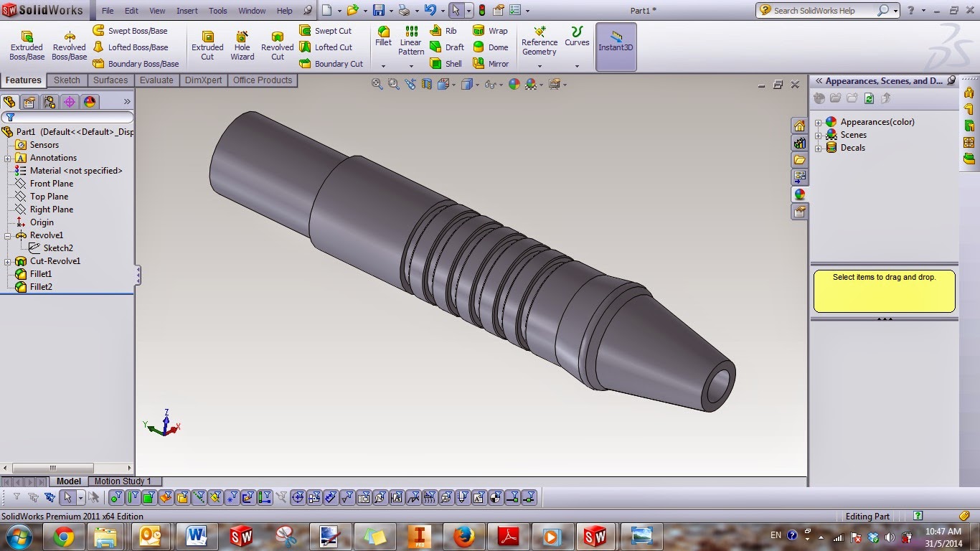Select the Wrap tool
Screen dimensions: 980x551
tap(490, 31)
